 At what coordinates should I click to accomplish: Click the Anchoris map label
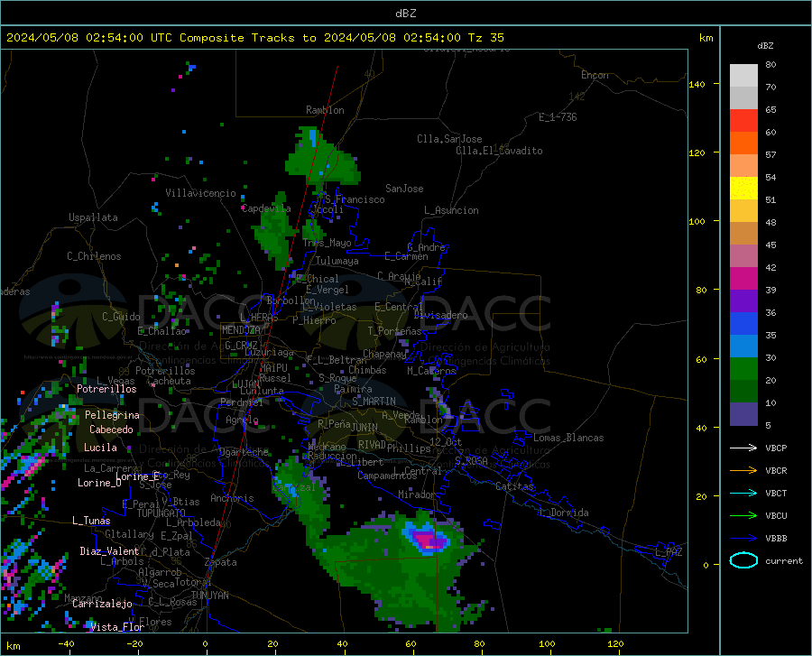click(232, 498)
